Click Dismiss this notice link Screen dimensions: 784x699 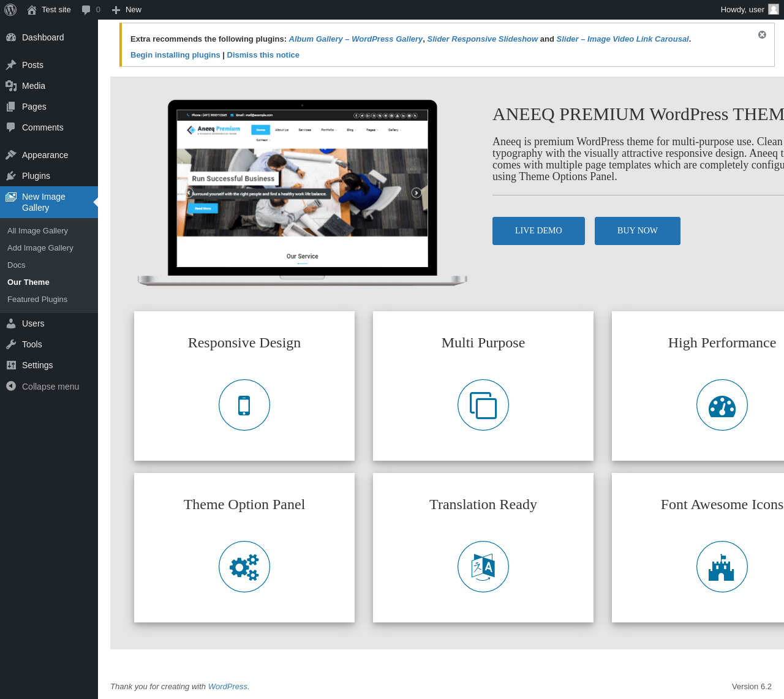[x=263, y=55]
